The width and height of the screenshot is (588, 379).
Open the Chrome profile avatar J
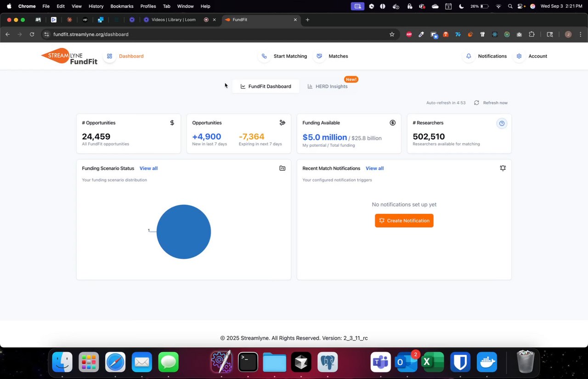tap(568, 34)
